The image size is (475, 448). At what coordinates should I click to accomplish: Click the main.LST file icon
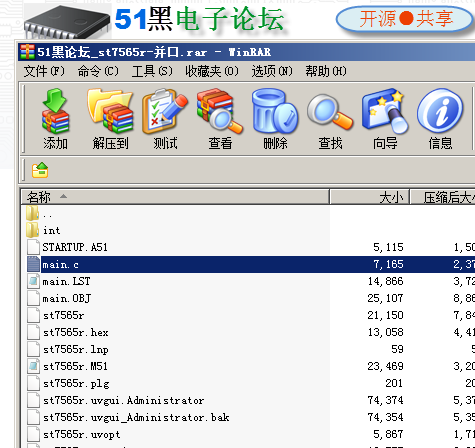(33, 281)
